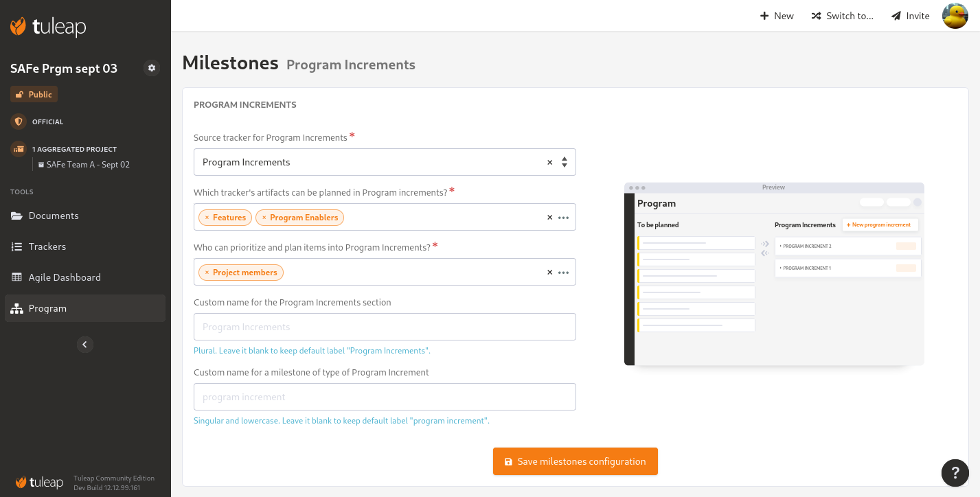Open the Switch to... menu
980x497 pixels.
(842, 15)
